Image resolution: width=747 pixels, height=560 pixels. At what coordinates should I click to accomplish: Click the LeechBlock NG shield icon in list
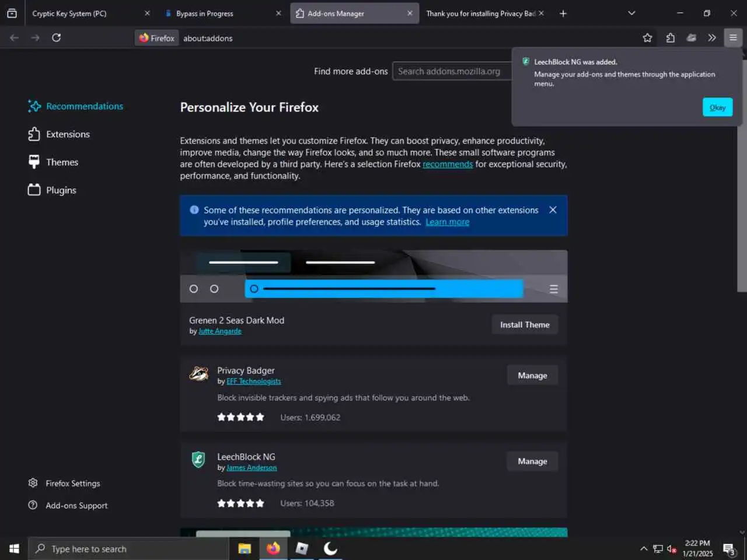click(x=198, y=460)
